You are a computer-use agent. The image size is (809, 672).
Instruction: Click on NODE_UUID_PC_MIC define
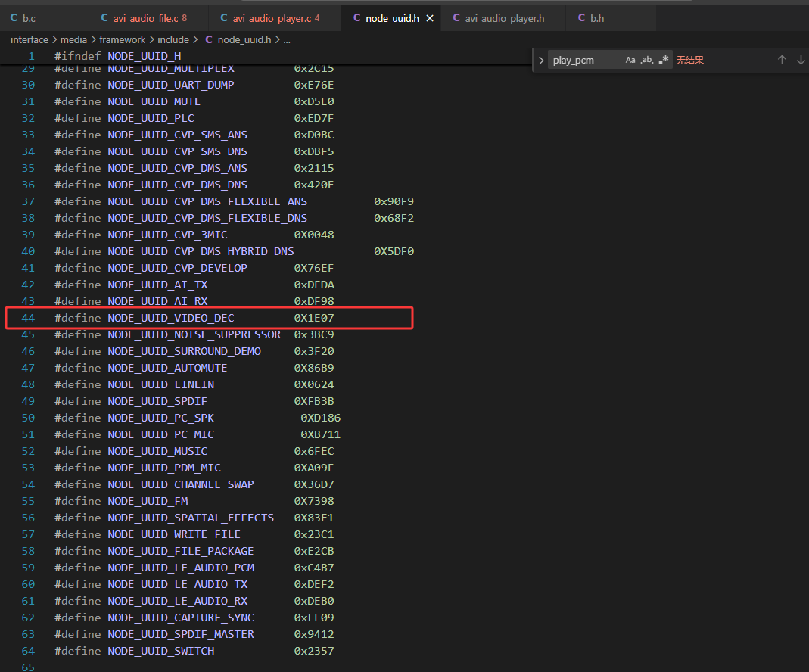tap(161, 435)
